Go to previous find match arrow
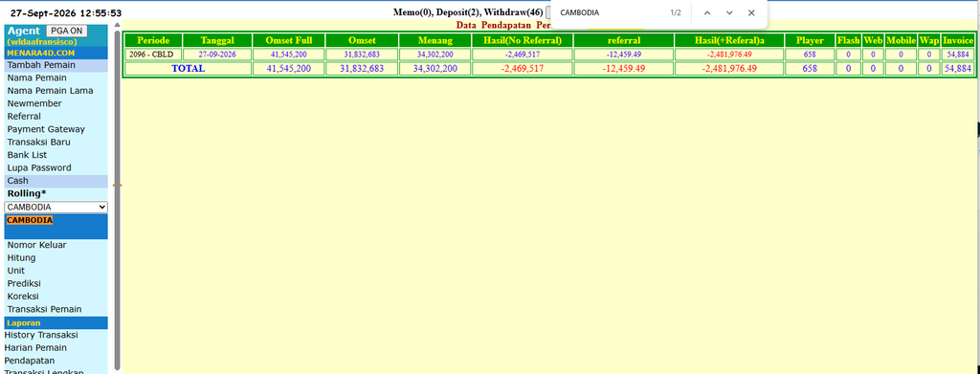Screen dimensions: 980x374 (707, 12)
